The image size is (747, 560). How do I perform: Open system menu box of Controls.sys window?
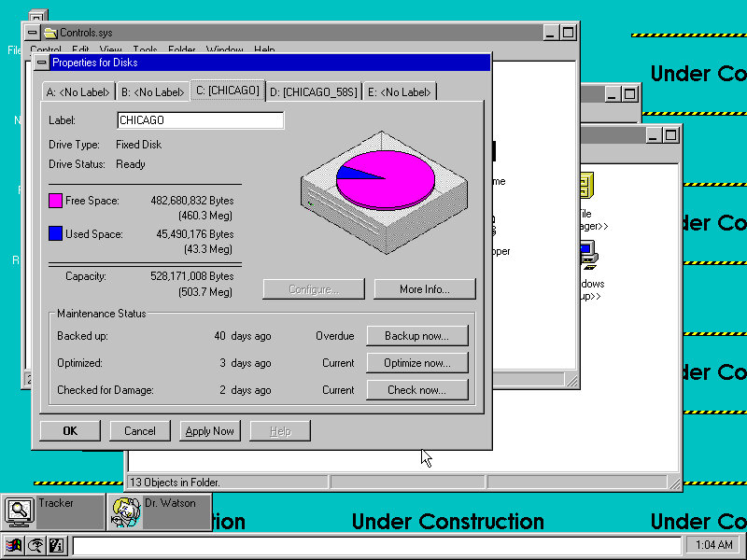pyautogui.click(x=33, y=33)
